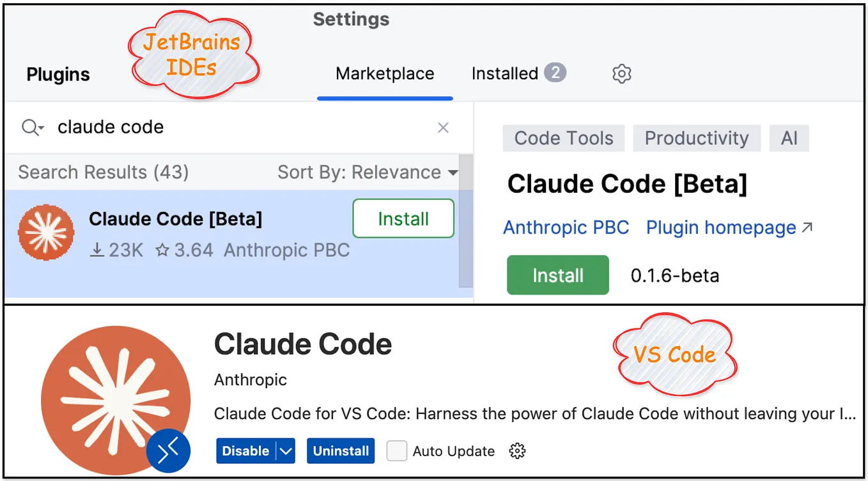Switch to the Marketplace tab
868x481 pixels.
coord(384,73)
